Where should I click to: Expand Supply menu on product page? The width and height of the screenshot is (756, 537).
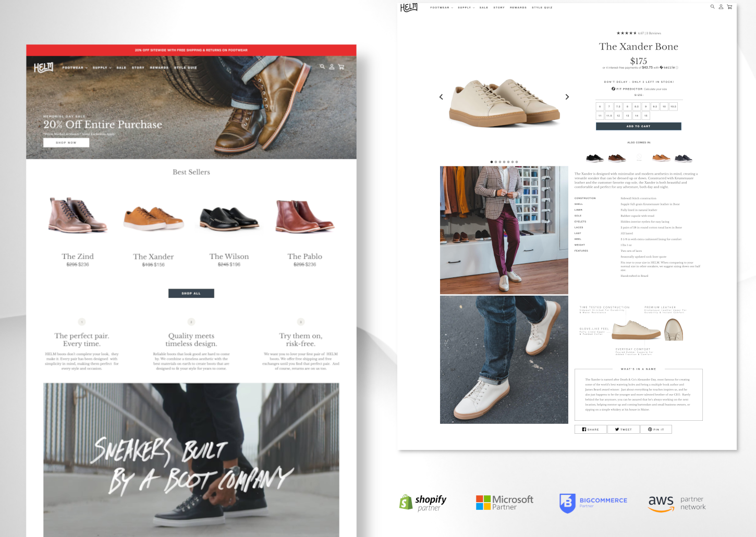coord(466,7)
